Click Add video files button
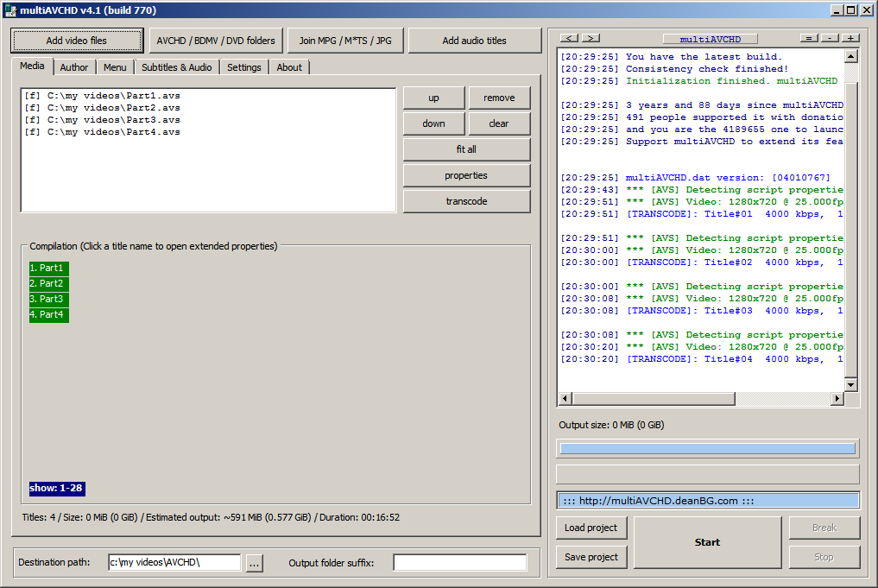 (77, 41)
